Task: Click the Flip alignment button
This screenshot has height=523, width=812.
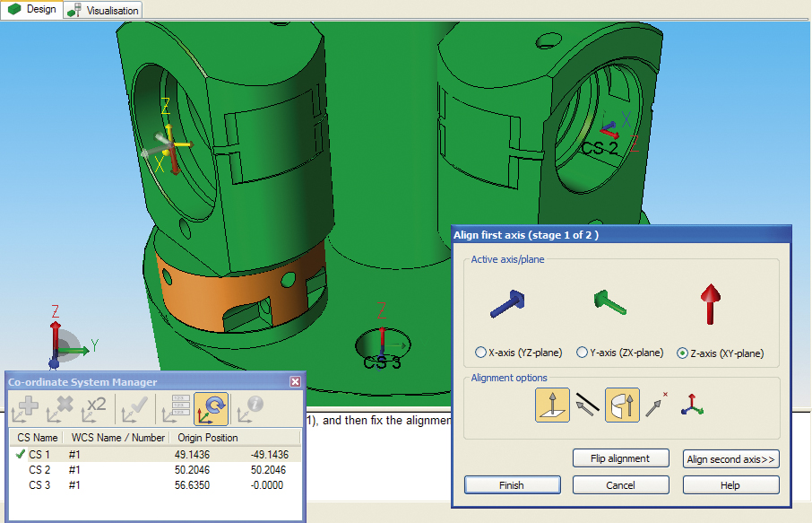Action: [620, 458]
